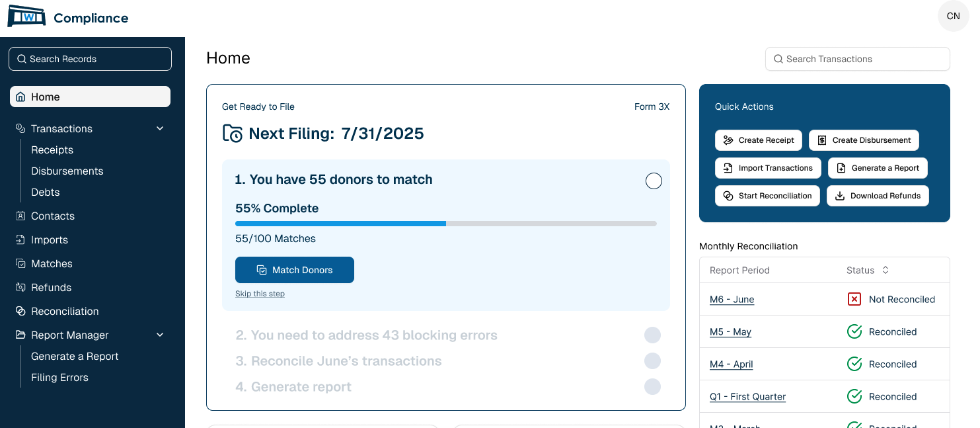Click the magnifier icon in Search Records
The width and height of the screenshot is (980, 428).
22,59
